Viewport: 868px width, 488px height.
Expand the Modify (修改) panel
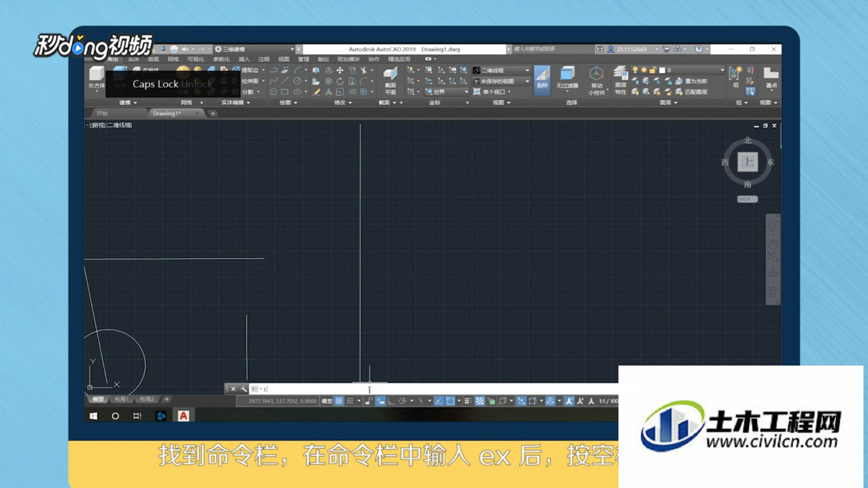click(343, 103)
